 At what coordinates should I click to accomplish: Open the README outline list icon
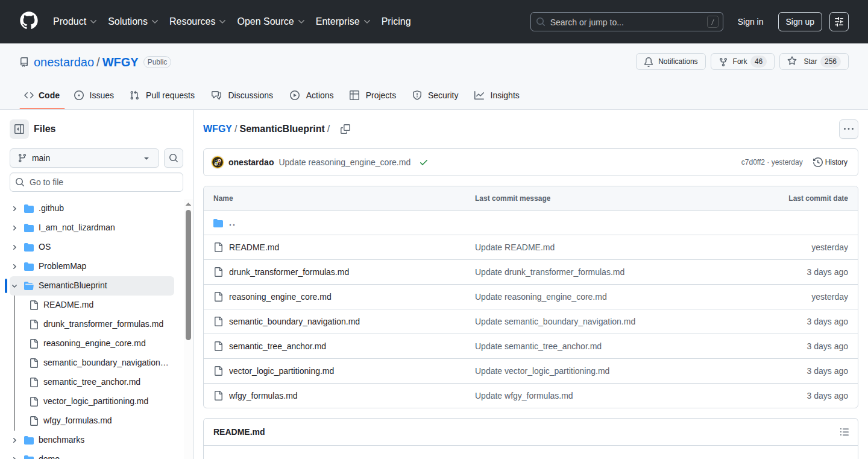pyautogui.click(x=844, y=432)
